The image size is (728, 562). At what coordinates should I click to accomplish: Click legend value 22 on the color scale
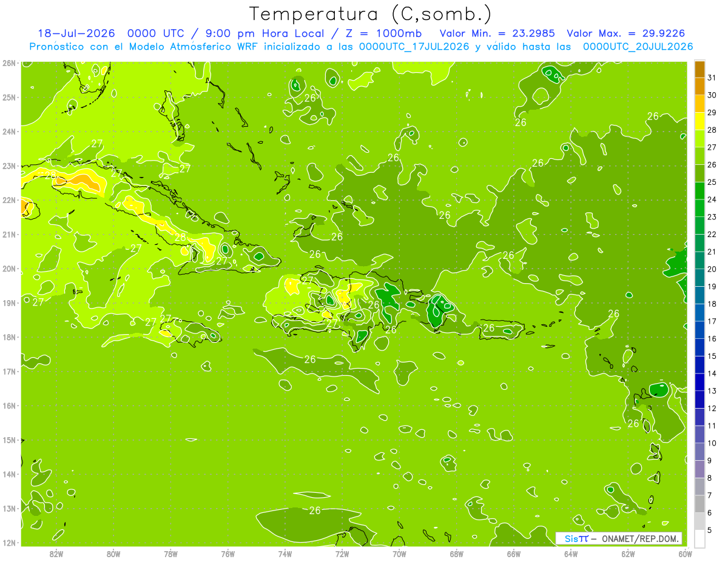coord(712,235)
